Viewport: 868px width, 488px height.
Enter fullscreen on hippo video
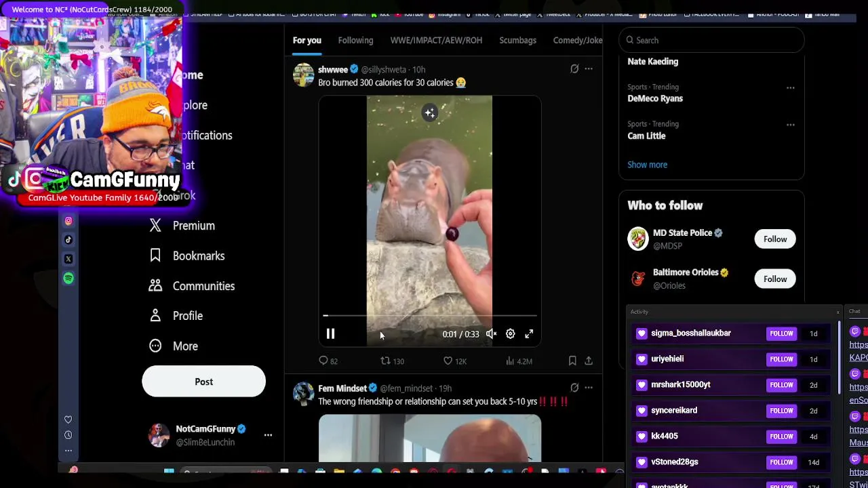[x=529, y=333]
